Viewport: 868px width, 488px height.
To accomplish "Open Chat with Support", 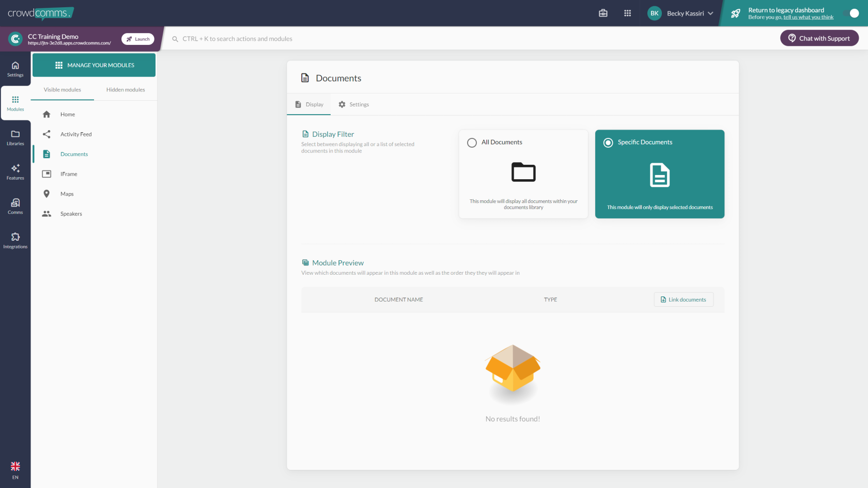I will (x=819, y=38).
